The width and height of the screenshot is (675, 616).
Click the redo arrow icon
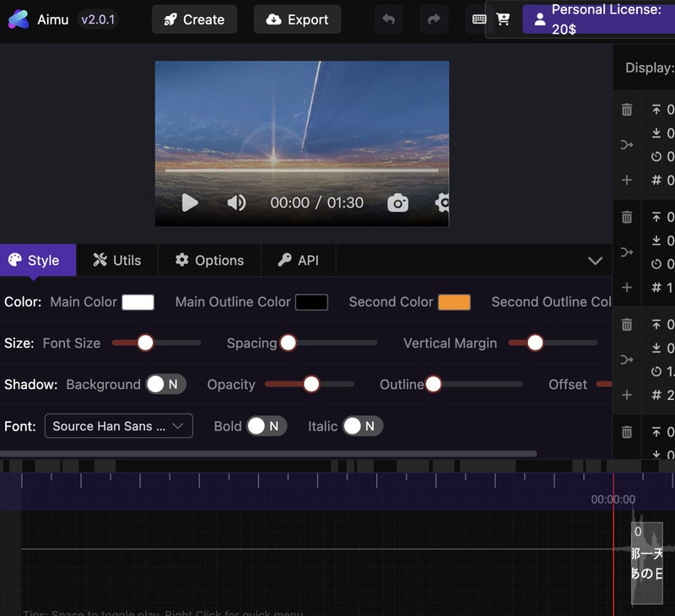tap(434, 19)
